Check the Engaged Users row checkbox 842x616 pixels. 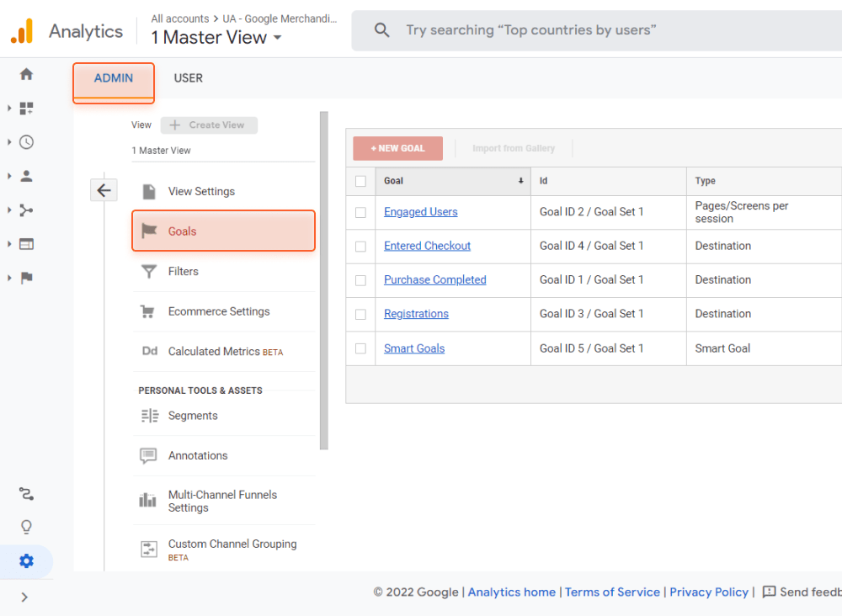tap(361, 213)
